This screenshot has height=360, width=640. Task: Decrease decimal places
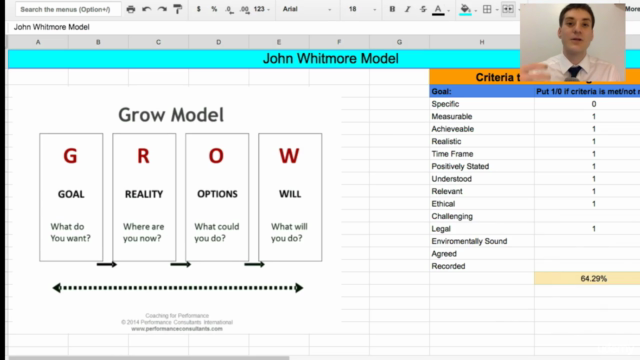(x=229, y=9)
